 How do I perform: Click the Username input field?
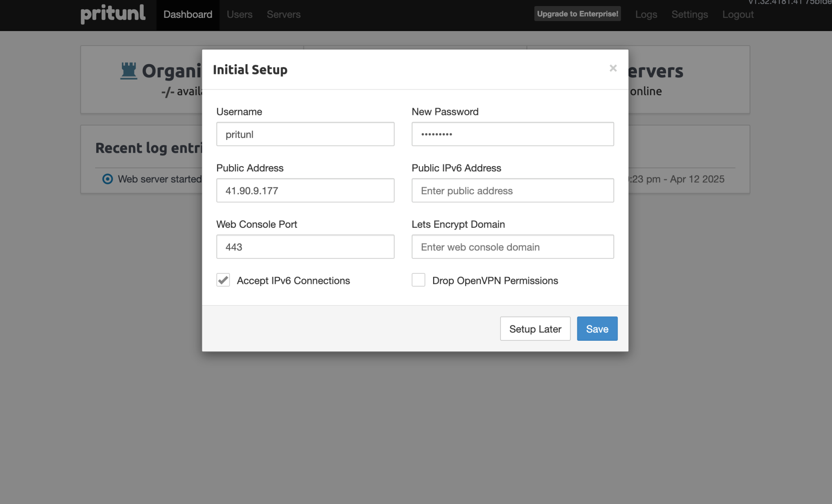305,134
